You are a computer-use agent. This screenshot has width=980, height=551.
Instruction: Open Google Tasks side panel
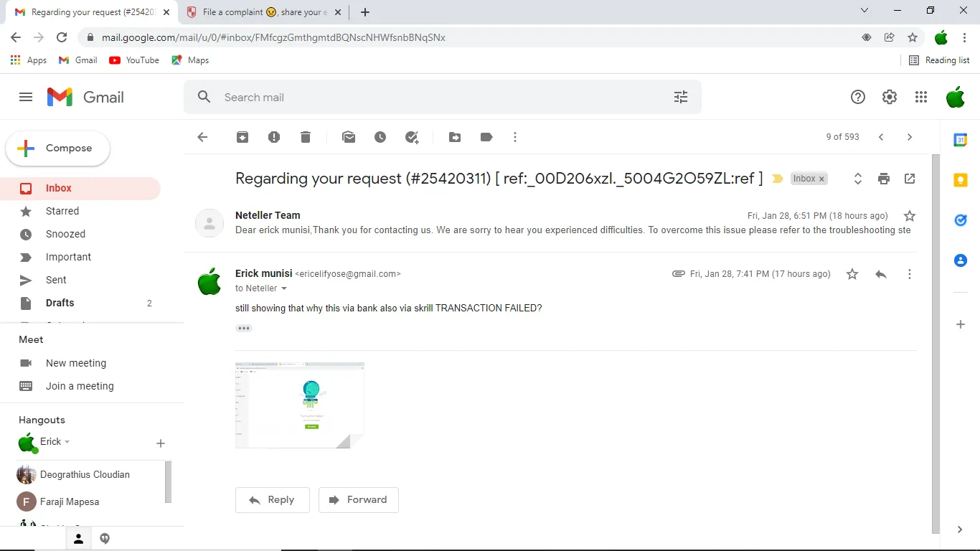point(961,220)
